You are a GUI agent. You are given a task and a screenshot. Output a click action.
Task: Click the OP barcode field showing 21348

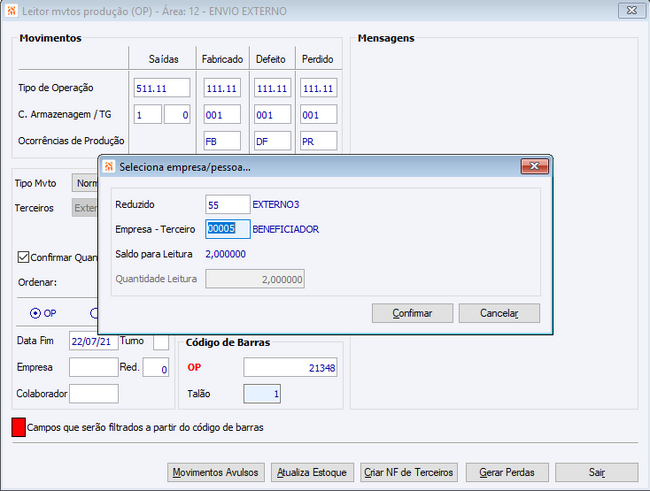(290, 367)
